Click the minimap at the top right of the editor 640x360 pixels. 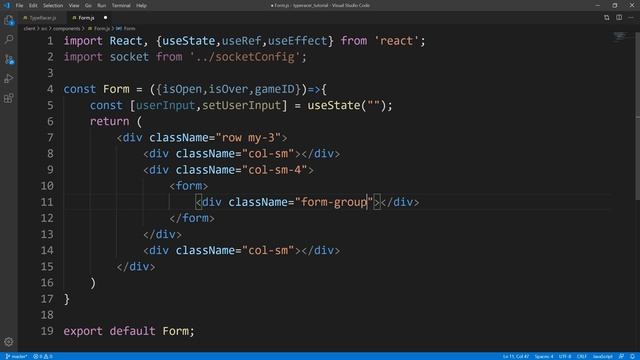620,38
